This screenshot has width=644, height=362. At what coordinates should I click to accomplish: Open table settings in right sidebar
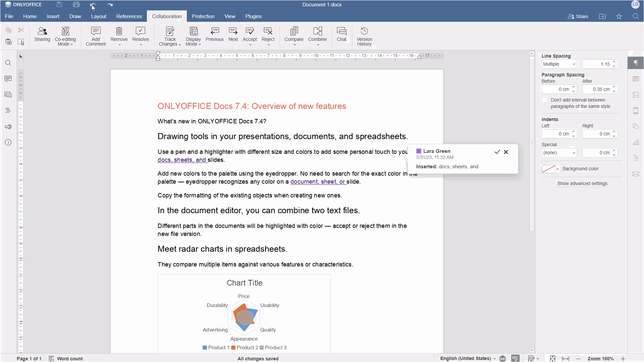[x=636, y=79]
